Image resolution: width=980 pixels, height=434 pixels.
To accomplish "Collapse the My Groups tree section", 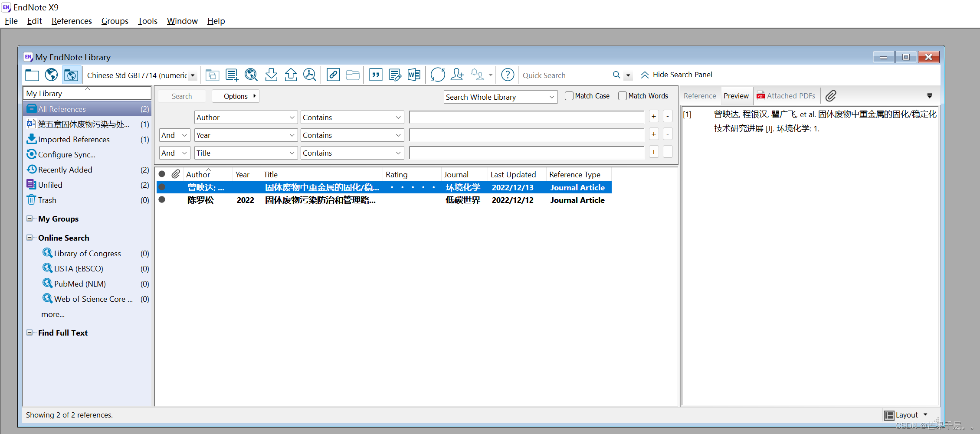I will [29, 219].
